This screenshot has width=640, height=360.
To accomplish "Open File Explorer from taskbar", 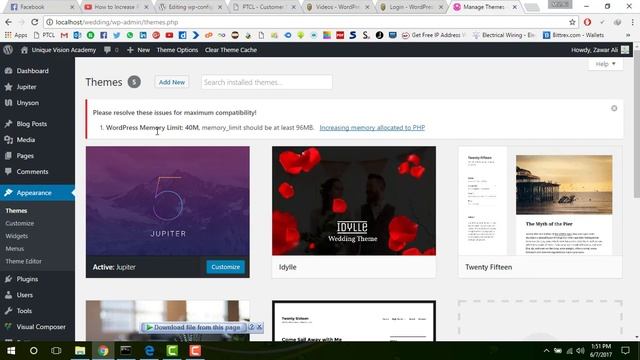I will click(x=80, y=351).
